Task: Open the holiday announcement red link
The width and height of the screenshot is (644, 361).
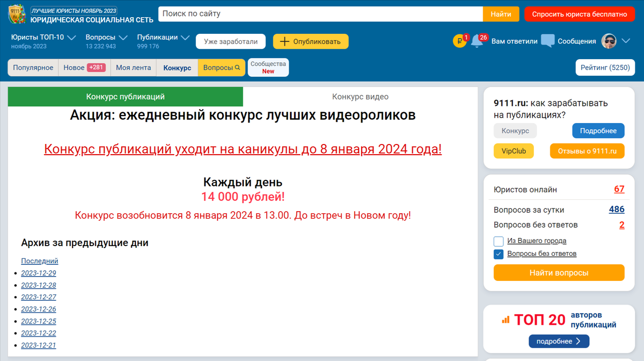Action: 243,149
